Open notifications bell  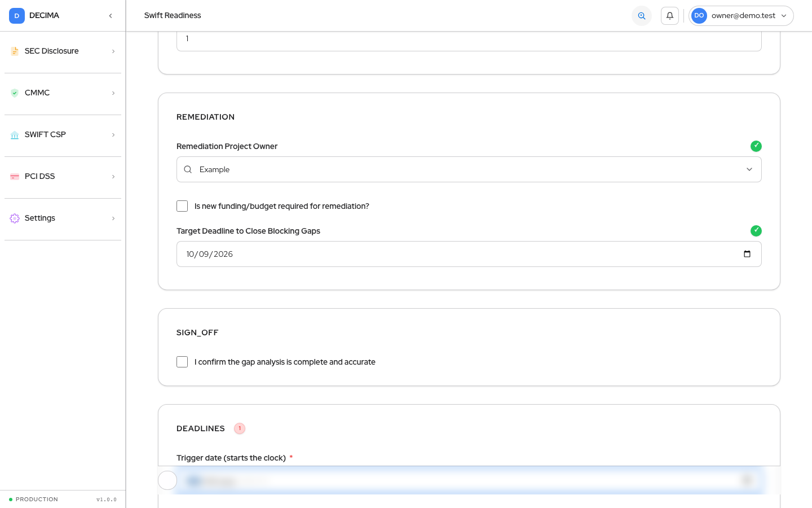(x=670, y=16)
